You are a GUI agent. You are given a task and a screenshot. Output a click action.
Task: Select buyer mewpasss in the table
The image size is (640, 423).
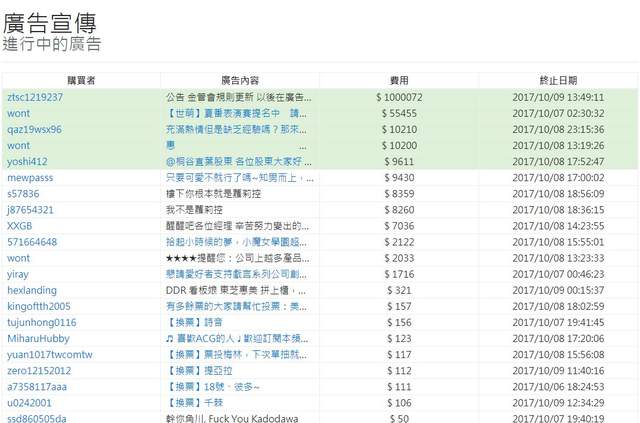click(x=30, y=178)
